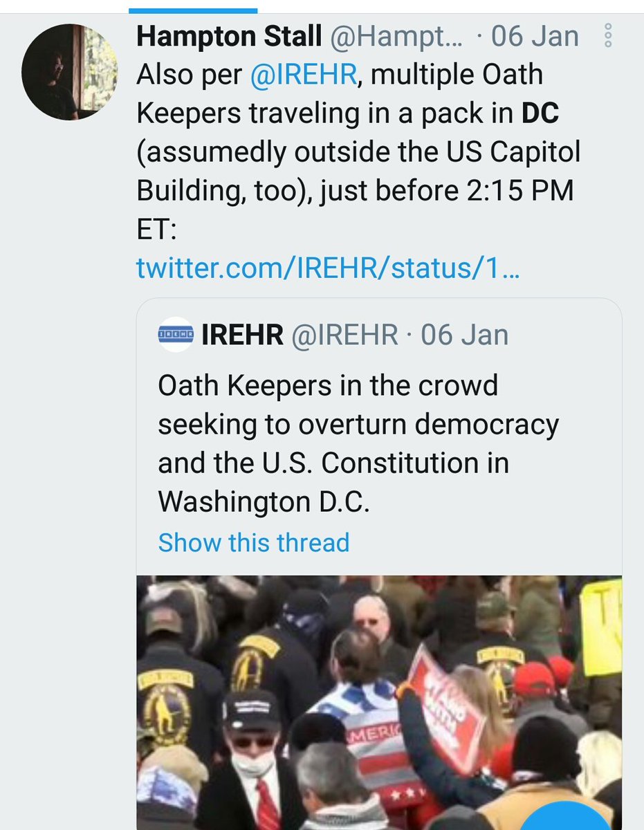Tap the bold IREHR name in quote
The image size is (644, 830).
242,335
